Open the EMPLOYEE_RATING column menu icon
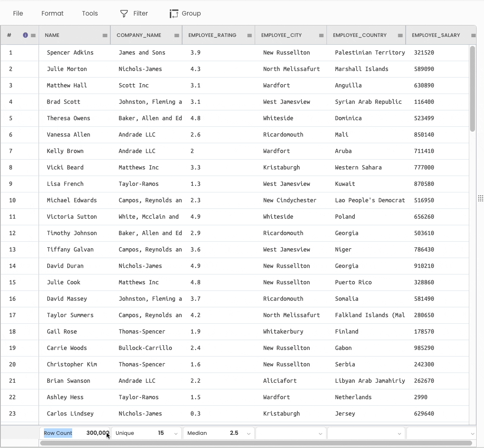This screenshot has width=484, height=448. pyautogui.click(x=249, y=36)
